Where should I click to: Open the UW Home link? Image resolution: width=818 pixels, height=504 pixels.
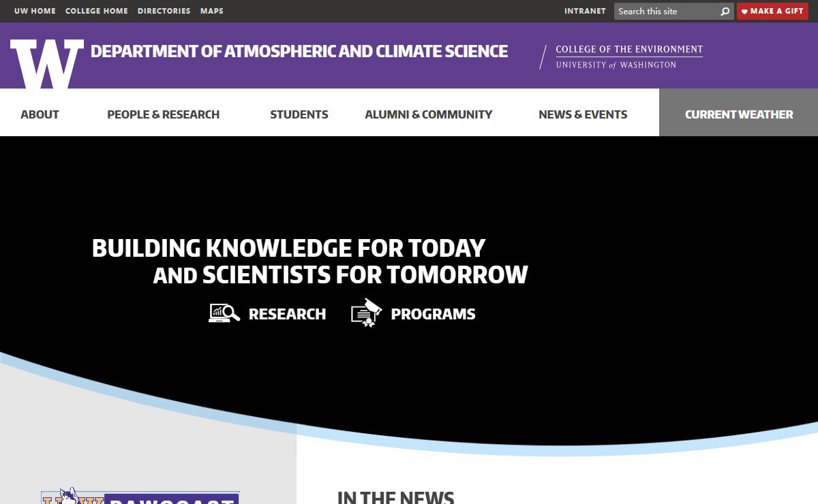click(35, 11)
